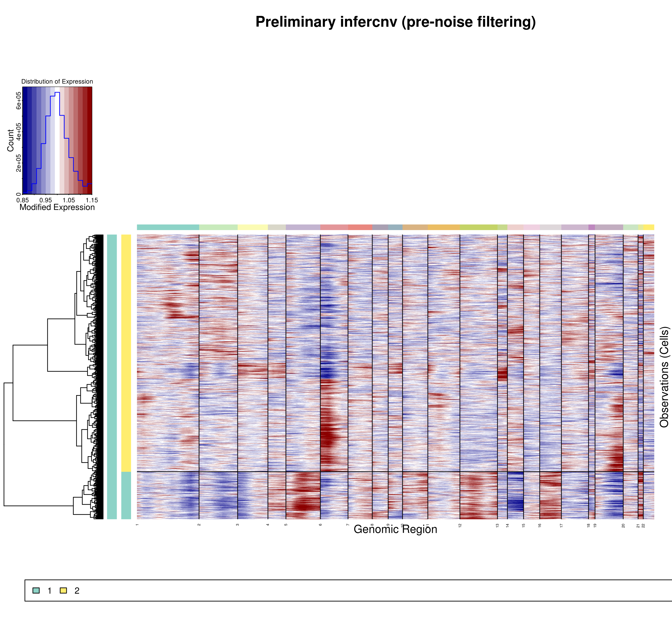The image size is (672, 623).
Task: Click the olive-green chromosome 12 color bar
Action: point(478,227)
